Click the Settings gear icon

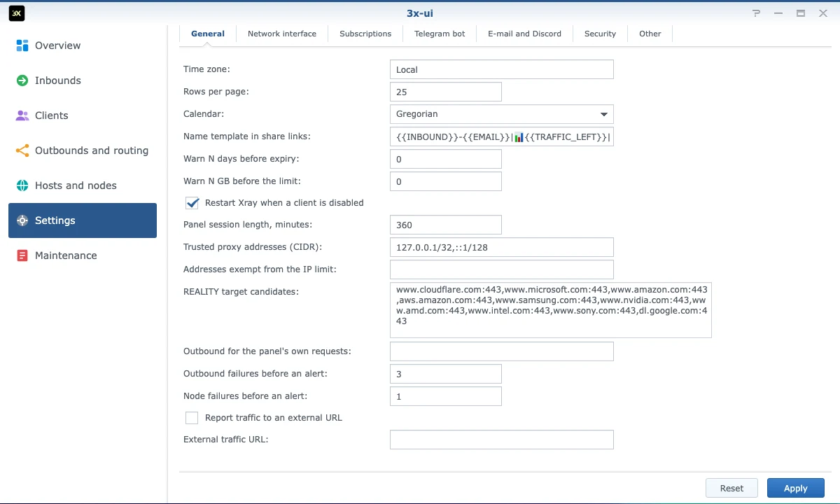point(22,220)
